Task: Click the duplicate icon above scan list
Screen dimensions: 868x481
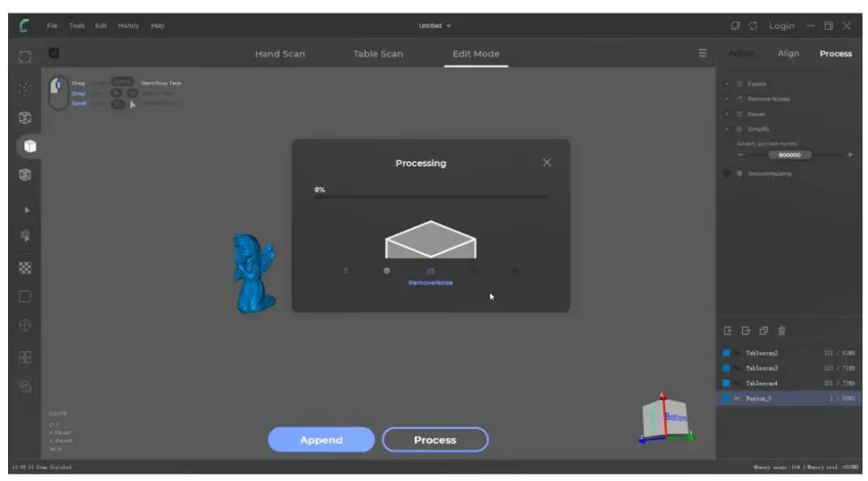Action: 764,330
